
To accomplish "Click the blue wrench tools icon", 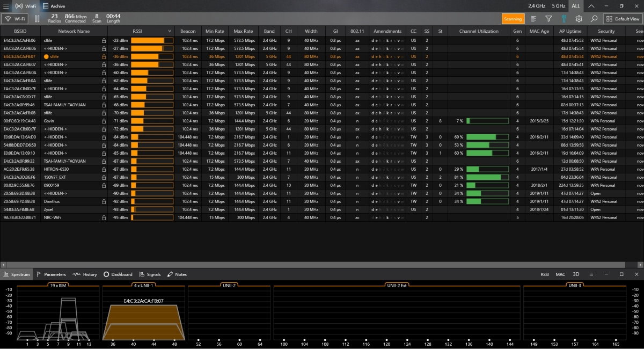I will pyautogui.click(x=563, y=19).
